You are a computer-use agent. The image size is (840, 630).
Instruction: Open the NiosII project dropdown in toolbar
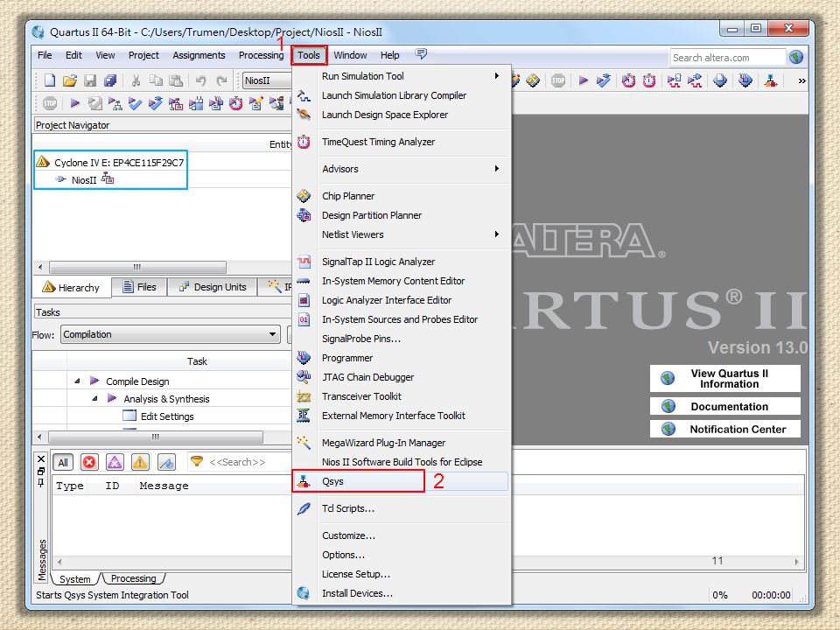[266, 80]
